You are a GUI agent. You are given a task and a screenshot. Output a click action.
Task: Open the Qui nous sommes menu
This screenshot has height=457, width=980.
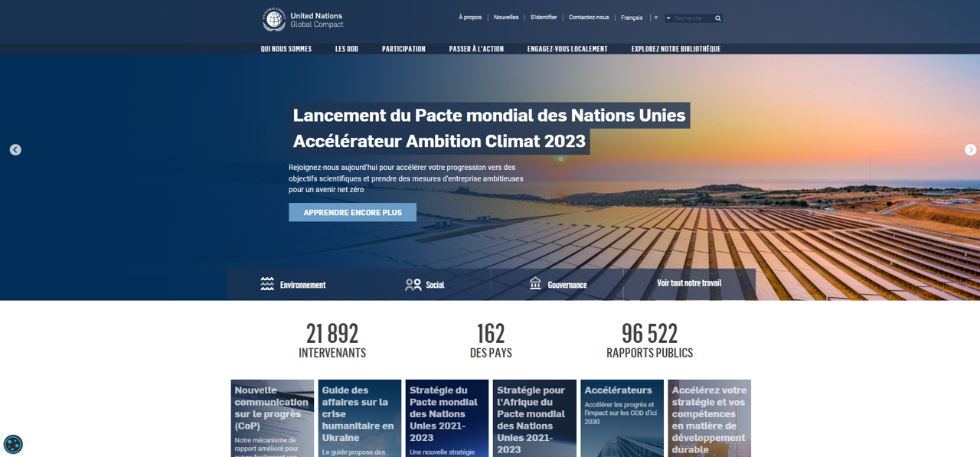pos(286,49)
